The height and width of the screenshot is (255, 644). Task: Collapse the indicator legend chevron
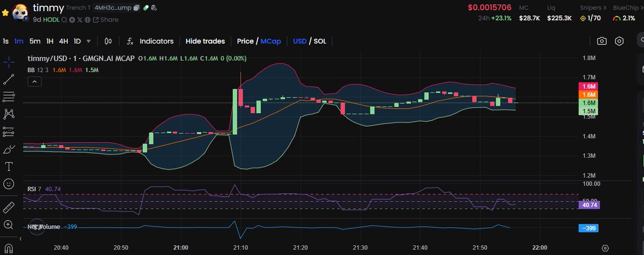click(x=34, y=82)
